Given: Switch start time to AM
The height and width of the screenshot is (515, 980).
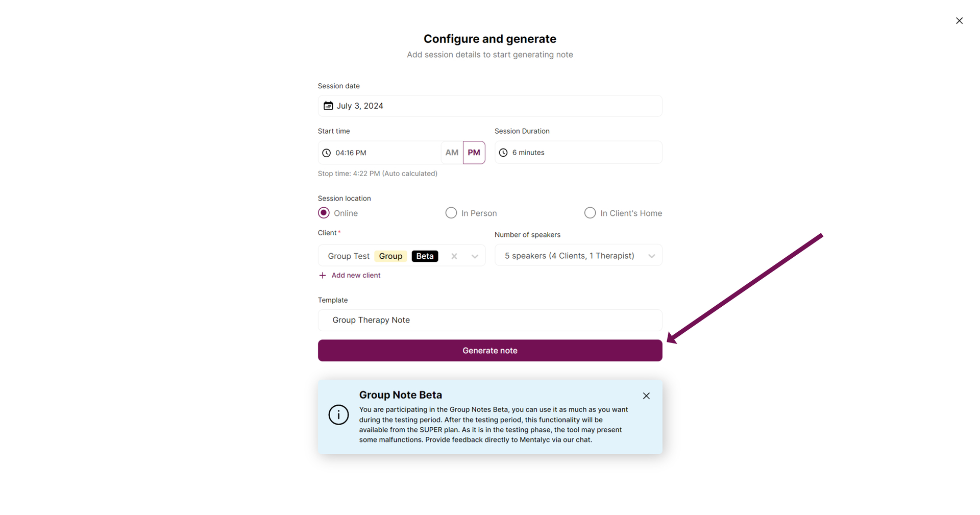Looking at the screenshot, I should click(x=452, y=153).
